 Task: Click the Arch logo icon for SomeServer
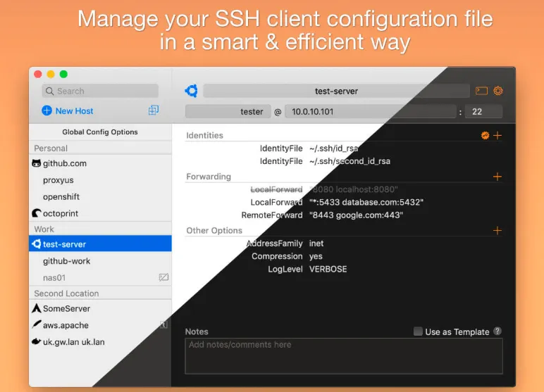[37, 308]
